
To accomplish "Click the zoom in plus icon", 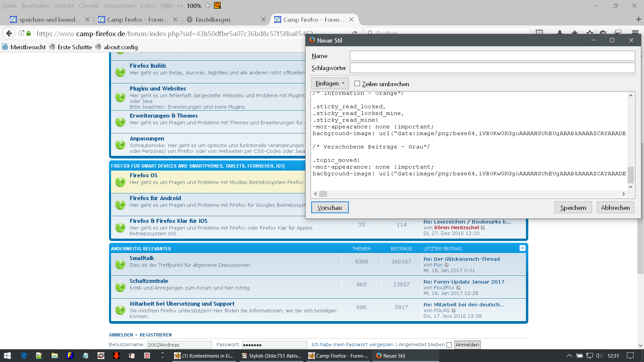I will tap(208, 5).
